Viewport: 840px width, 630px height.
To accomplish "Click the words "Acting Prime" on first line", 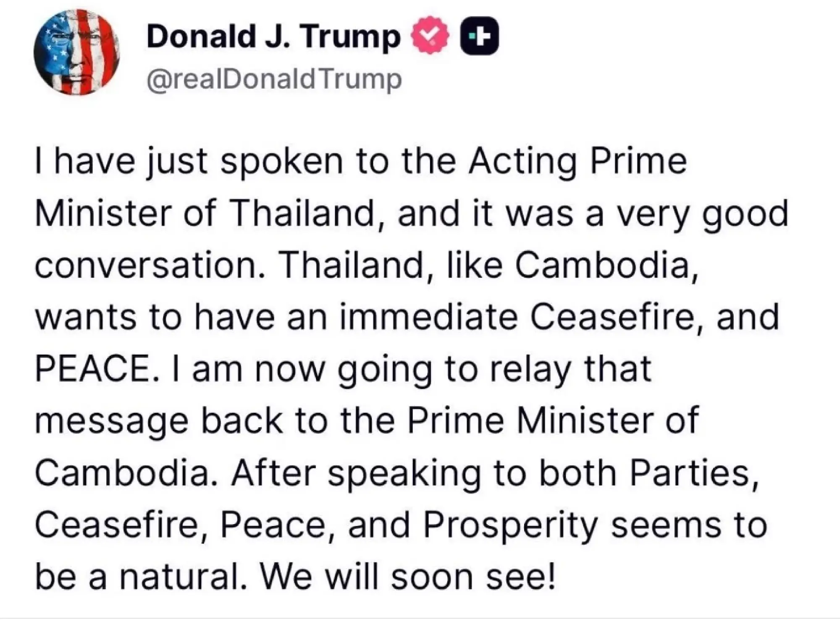I will pos(577,162).
